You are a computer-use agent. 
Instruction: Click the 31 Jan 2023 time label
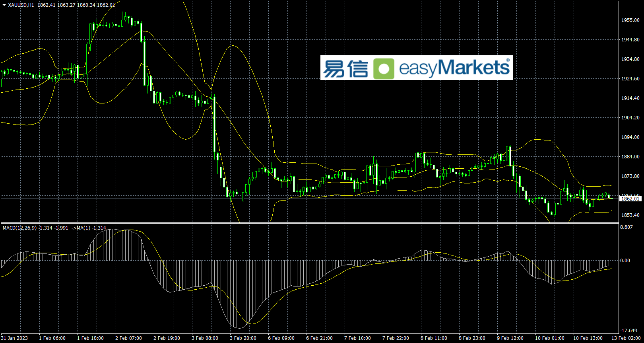coord(14,338)
